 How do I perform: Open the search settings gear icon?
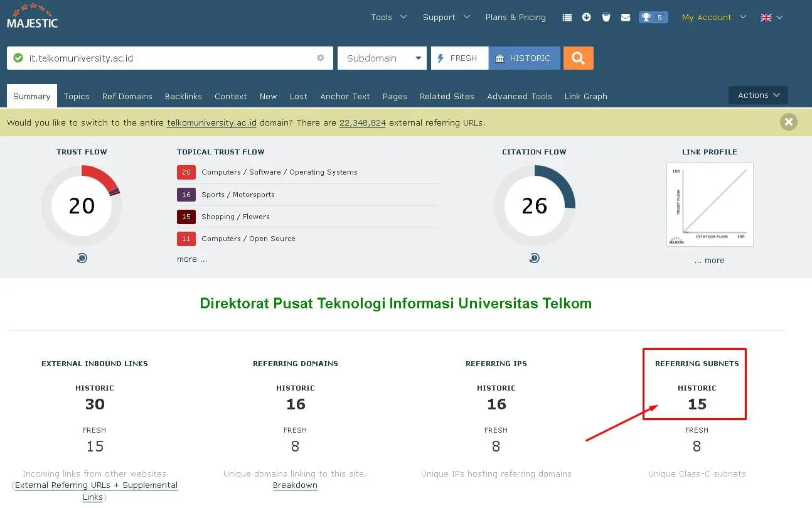coord(321,58)
